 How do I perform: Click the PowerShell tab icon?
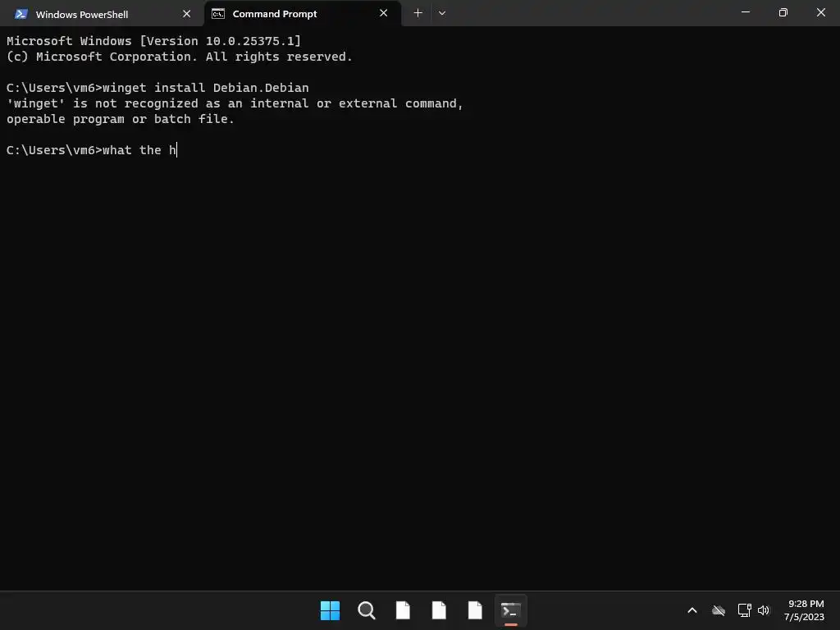pyautogui.click(x=21, y=14)
